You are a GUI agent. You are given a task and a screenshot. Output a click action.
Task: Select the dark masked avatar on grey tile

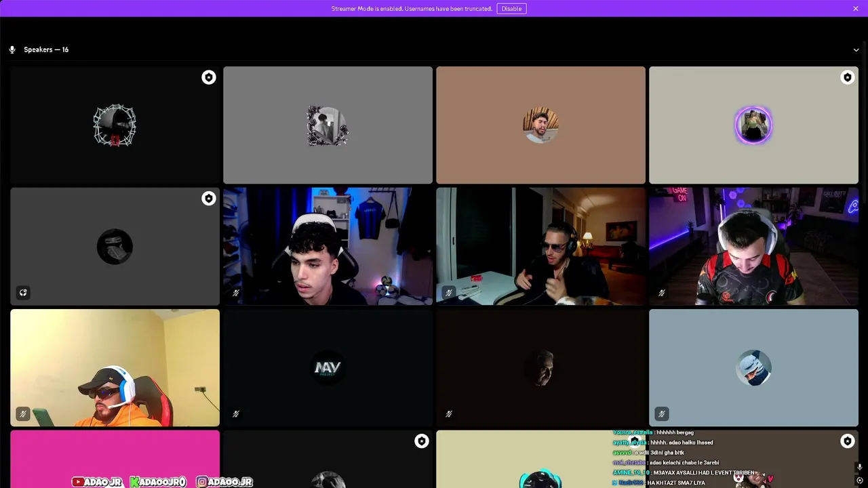pos(115,247)
